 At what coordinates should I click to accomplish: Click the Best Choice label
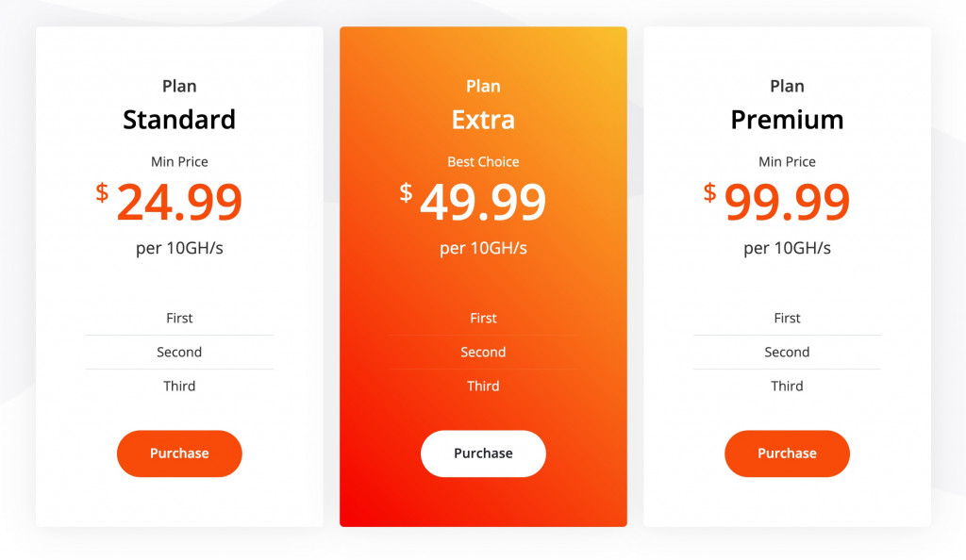coord(483,162)
